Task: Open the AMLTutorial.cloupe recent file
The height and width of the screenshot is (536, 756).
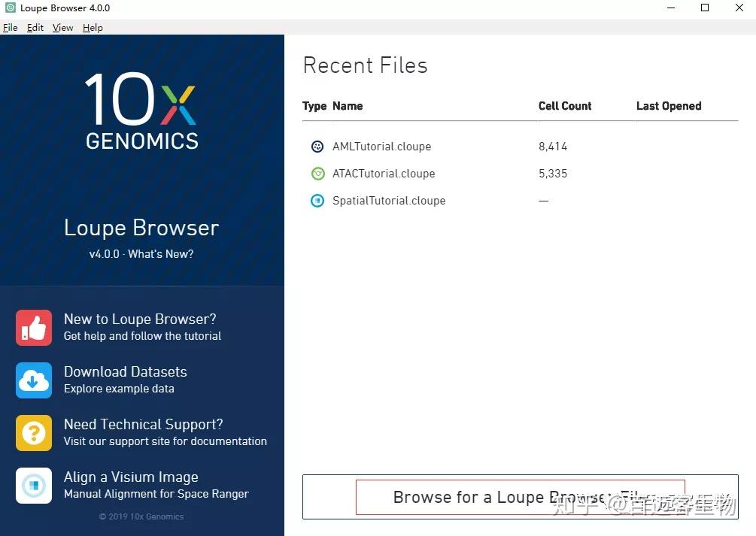Action: pos(381,146)
